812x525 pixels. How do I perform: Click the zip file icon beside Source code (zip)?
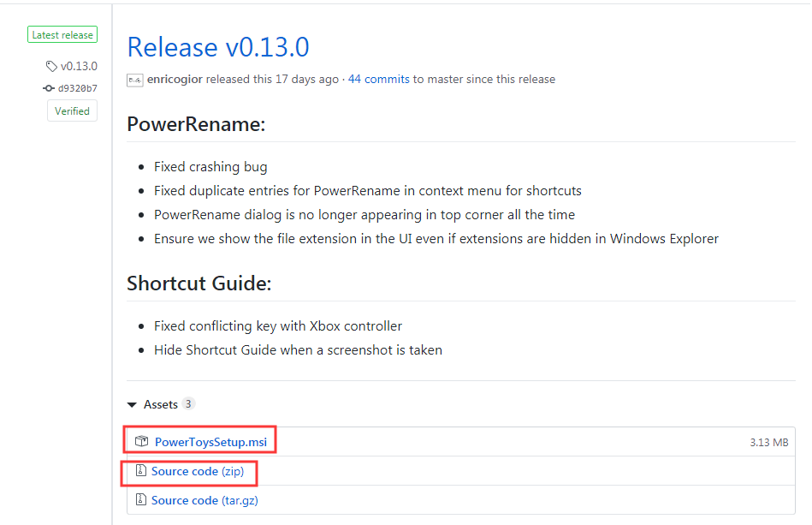(141, 470)
